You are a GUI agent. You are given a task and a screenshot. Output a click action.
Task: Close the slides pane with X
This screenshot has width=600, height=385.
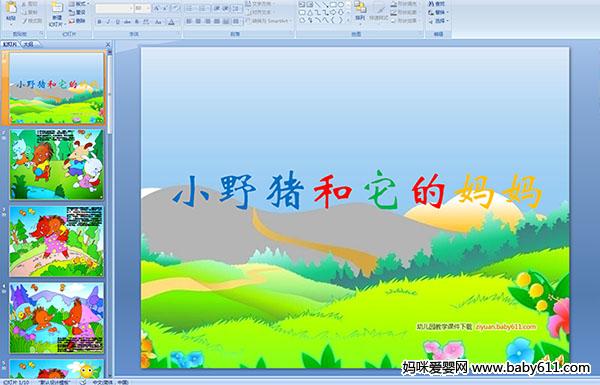108,44
